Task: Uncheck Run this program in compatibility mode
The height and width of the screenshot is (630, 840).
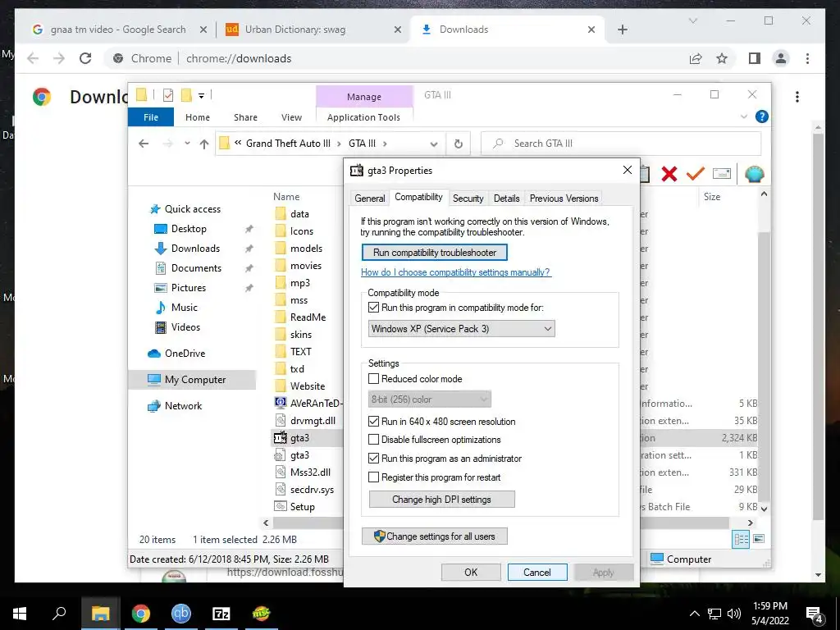Action: pyautogui.click(x=374, y=308)
